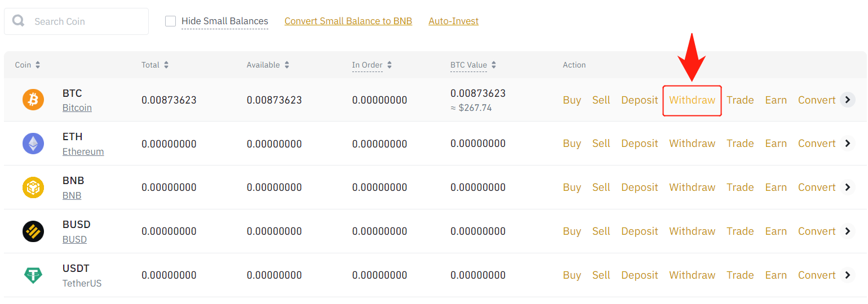Click Buy in the USDT row

[572, 275]
